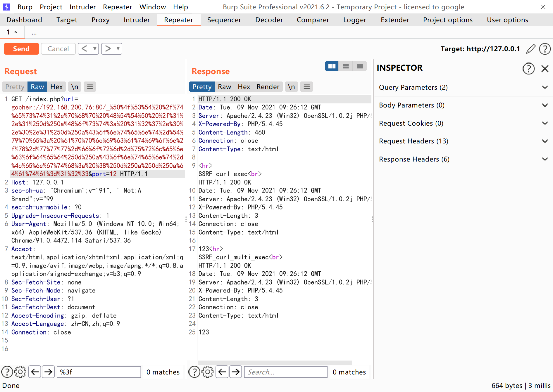The width and height of the screenshot is (553, 392).
Task: Add a new Repeater tab via ellipsis
Action: 34,32
